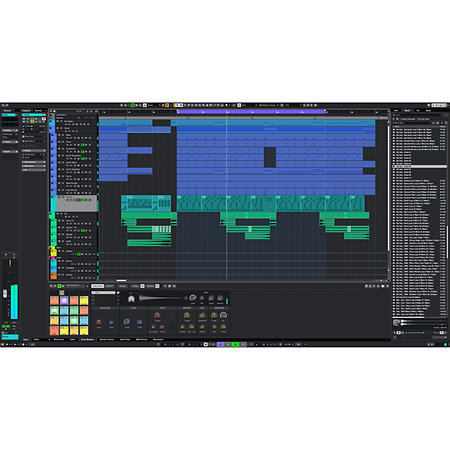The width and height of the screenshot is (450, 450).
Task: Click the Record button right of green Play
Action: coord(243,344)
